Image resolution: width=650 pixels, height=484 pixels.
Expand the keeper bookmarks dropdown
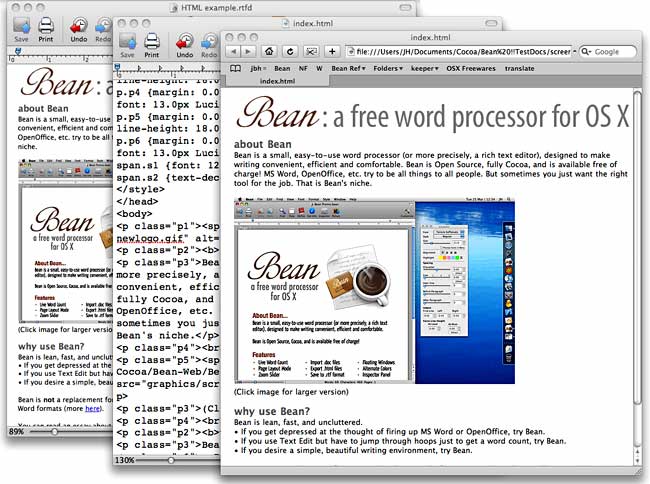tap(424, 68)
